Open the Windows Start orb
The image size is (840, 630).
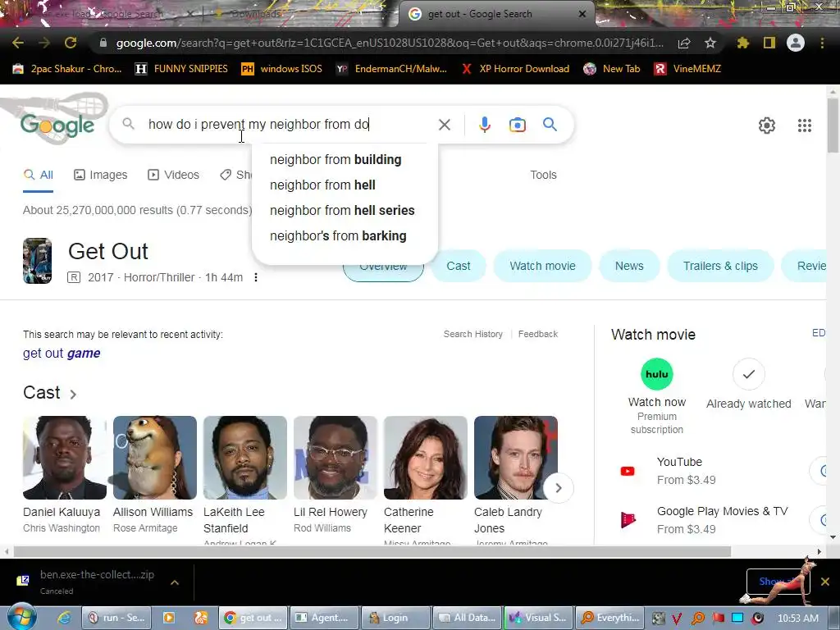point(21,617)
